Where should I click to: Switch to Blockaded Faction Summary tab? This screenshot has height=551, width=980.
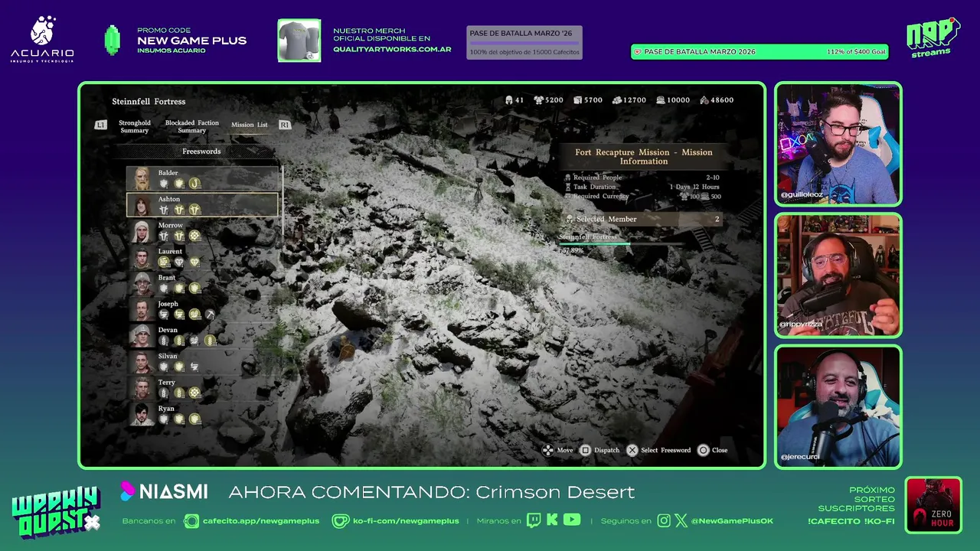(192, 126)
